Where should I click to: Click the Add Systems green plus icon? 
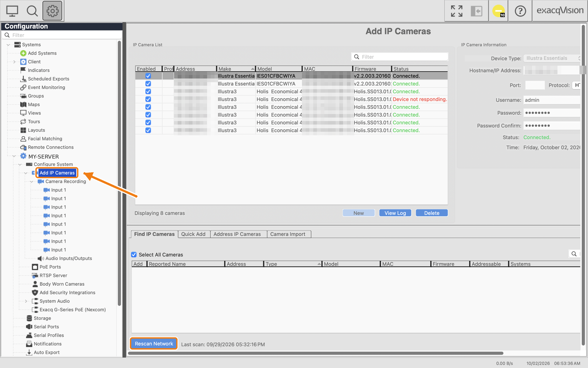click(x=23, y=53)
